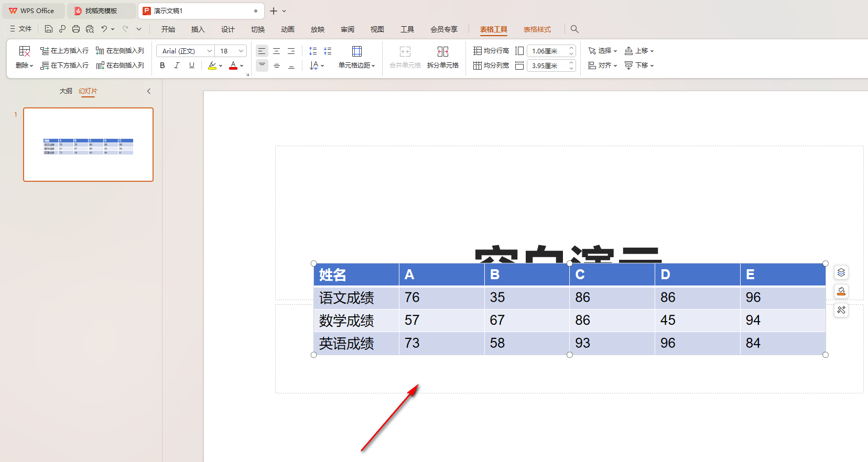The width and height of the screenshot is (868, 462).
Task: Click the WPS Office home tab
Action: click(x=32, y=10)
